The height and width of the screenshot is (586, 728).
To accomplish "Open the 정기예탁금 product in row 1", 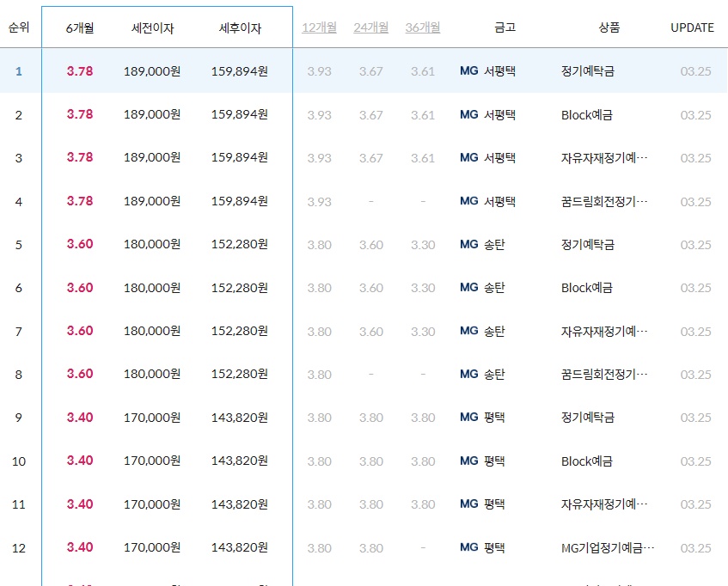I will pos(590,70).
